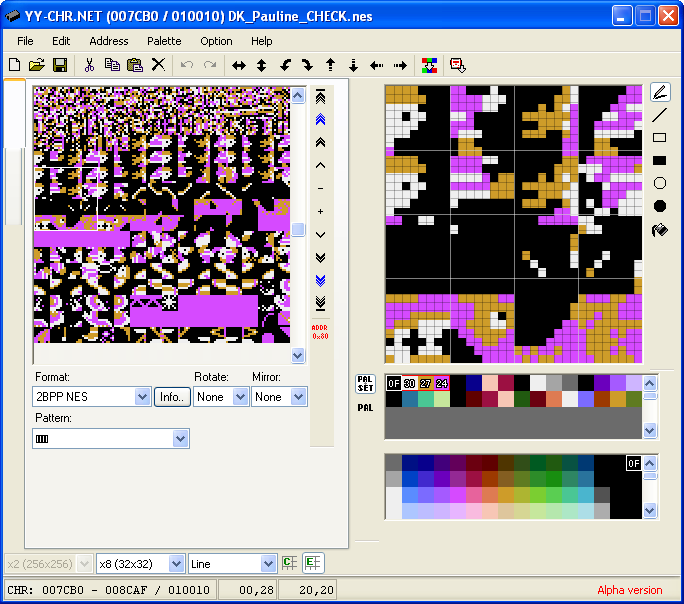
Task: Click the Copy icon in toolbar
Action: tap(112, 65)
